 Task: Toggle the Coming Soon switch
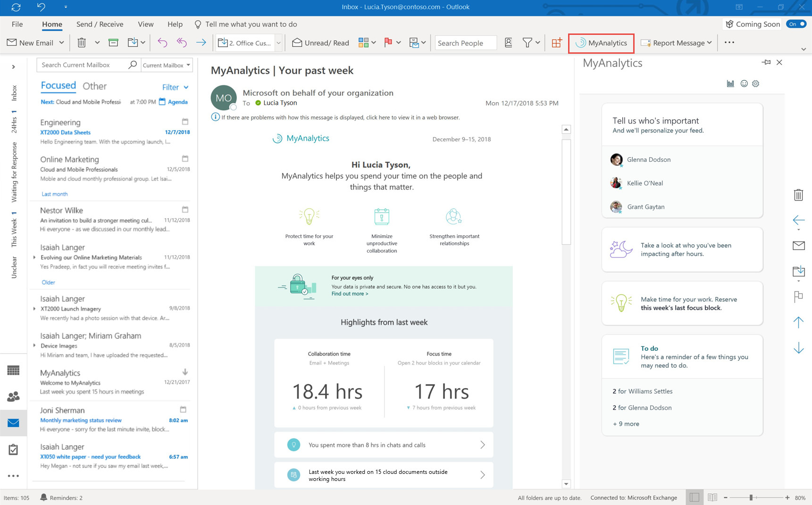[796, 24]
